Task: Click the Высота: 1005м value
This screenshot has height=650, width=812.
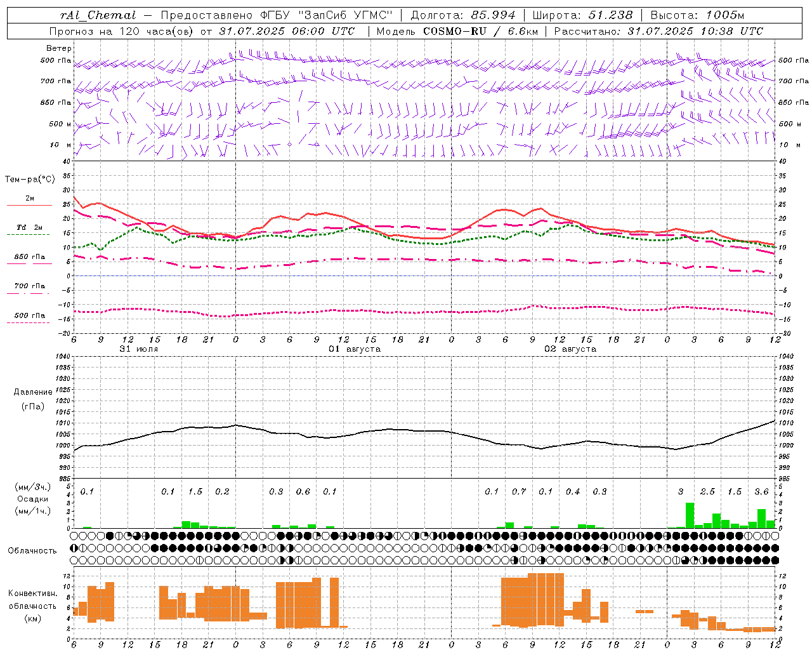Action: (x=697, y=15)
